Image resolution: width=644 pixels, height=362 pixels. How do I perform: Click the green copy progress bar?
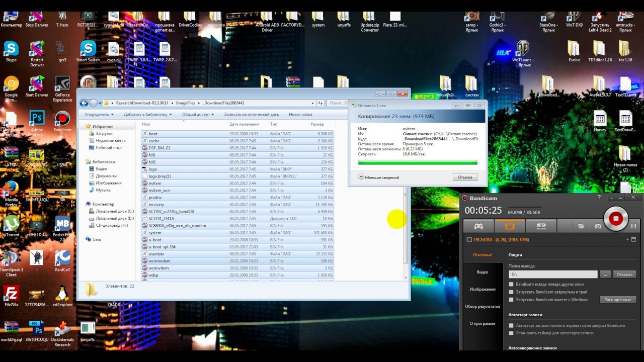coord(417,162)
